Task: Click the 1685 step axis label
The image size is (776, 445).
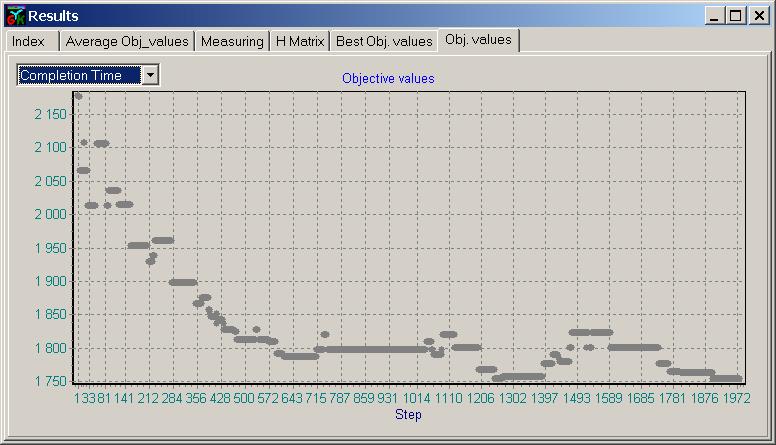Action: pyautogui.click(x=640, y=398)
